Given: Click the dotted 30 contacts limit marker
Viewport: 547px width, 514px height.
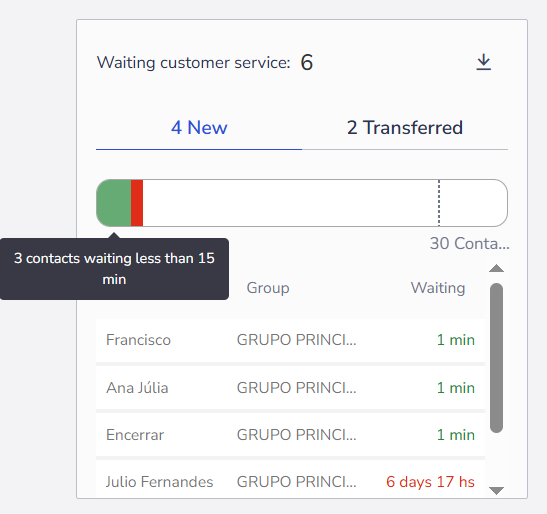Looking at the screenshot, I should [x=439, y=203].
